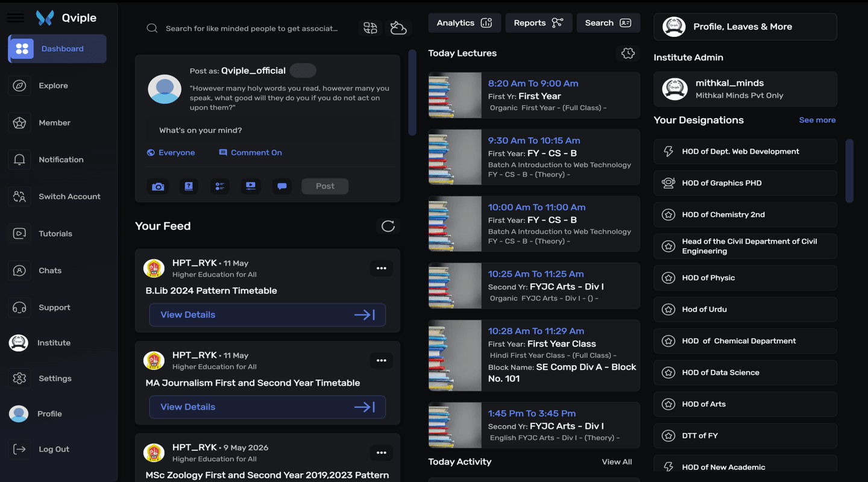The height and width of the screenshot is (482, 868).
Task: Select Switch Account in sidebar
Action: pos(69,196)
